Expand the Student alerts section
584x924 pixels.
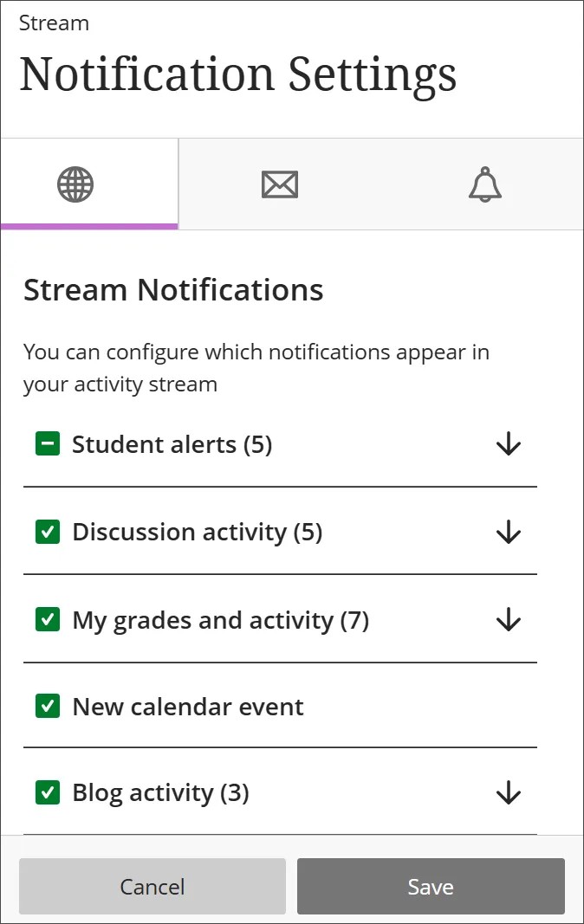(508, 444)
